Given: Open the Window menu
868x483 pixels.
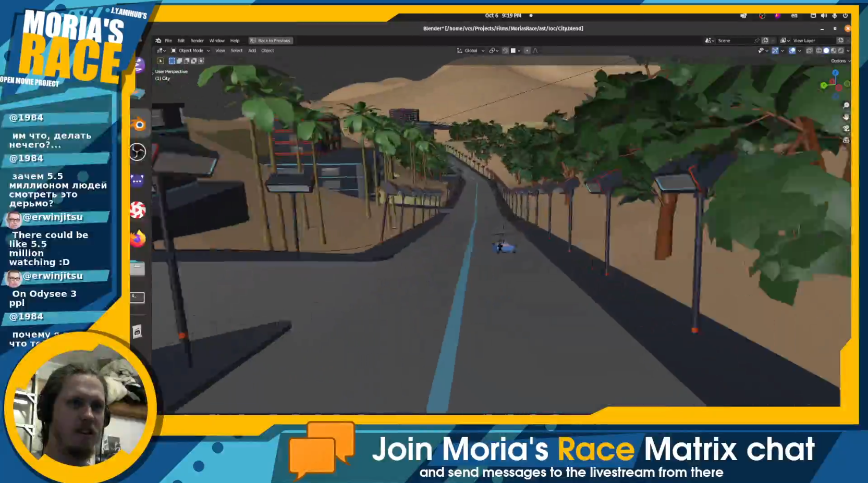Looking at the screenshot, I should click(217, 41).
